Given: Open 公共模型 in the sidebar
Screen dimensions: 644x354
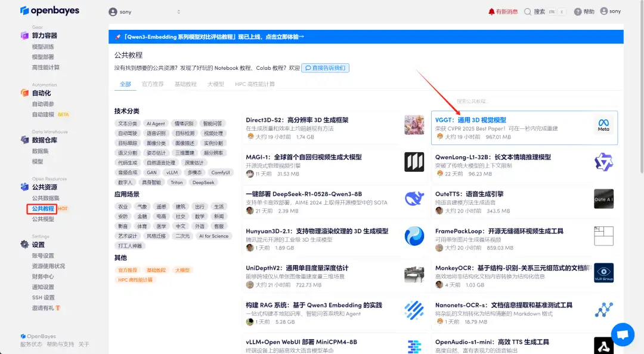Looking at the screenshot, I should point(43,218).
